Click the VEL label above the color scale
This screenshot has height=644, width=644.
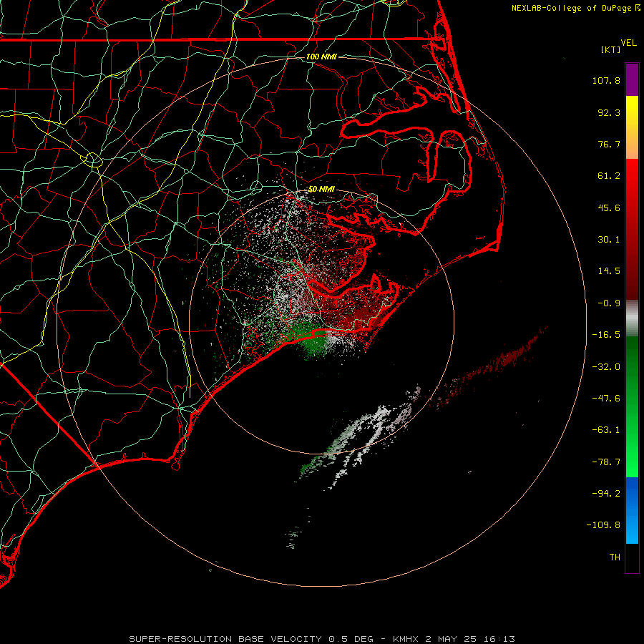628,43
